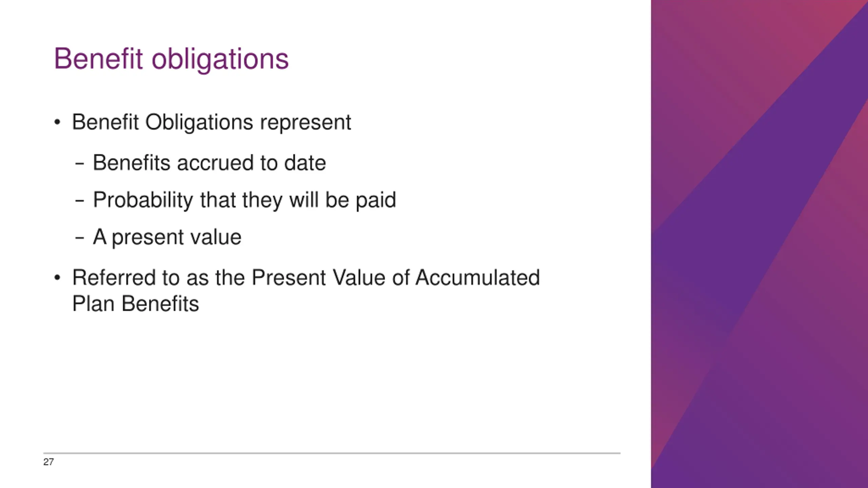This screenshot has width=868, height=488.
Task: Click the purple decorative panel on the right
Action: tap(759, 244)
